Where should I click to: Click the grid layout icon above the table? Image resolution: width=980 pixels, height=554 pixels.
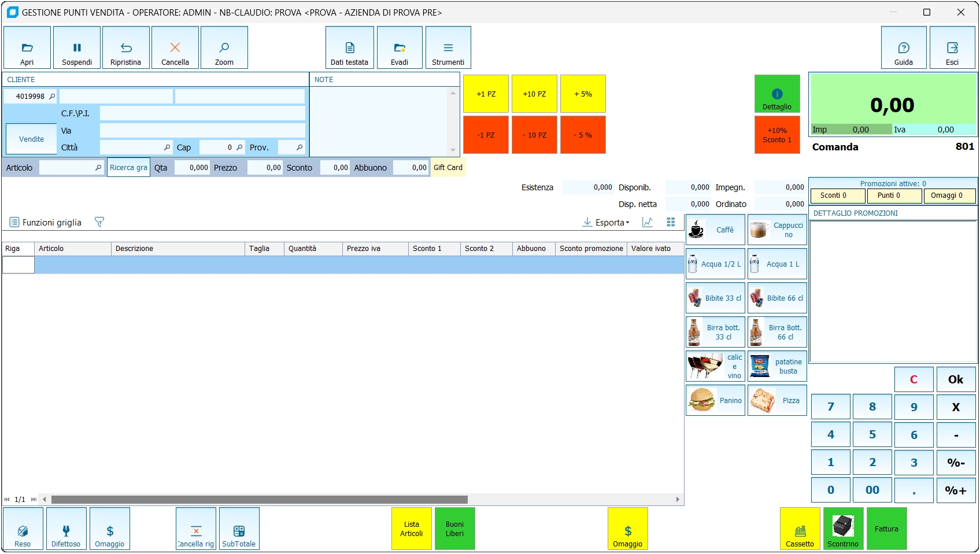pyautogui.click(x=671, y=222)
